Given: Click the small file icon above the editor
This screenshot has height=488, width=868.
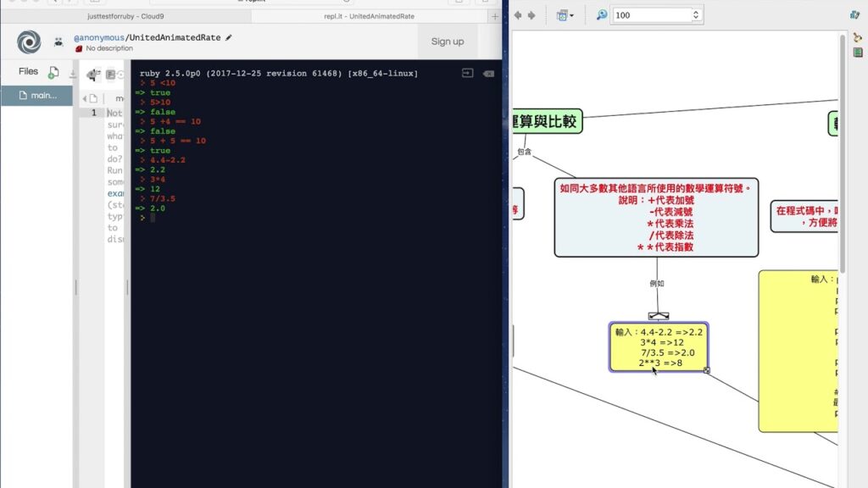Looking at the screenshot, I should tap(93, 98).
